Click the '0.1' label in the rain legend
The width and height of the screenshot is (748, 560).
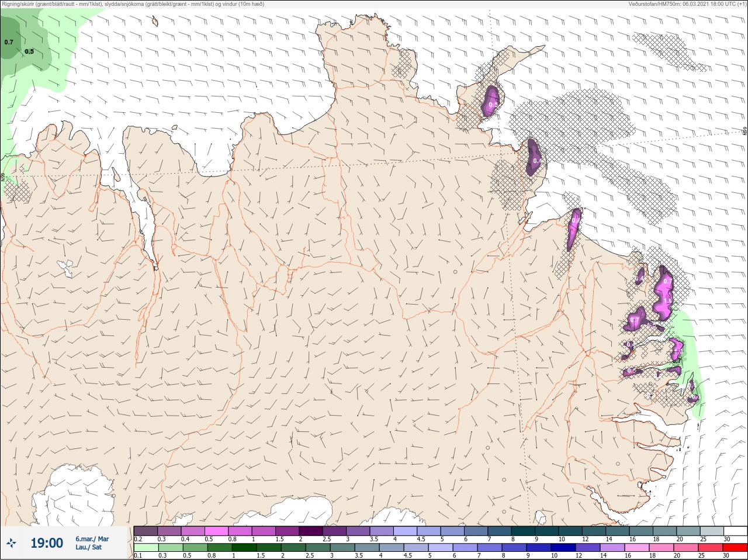138,556
